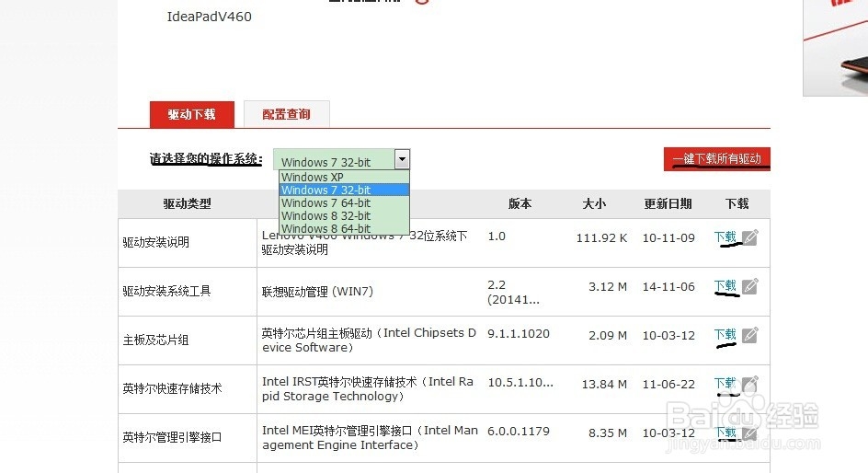Choose Windows 8 64-bit option
Viewport: 868px width, 473px height.
pos(344,228)
